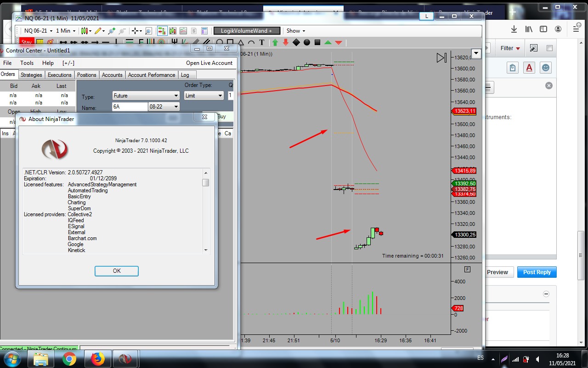Click the NinjaTrader icon on the taskbar
588x368 pixels.
pyautogui.click(x=125, y=359)
